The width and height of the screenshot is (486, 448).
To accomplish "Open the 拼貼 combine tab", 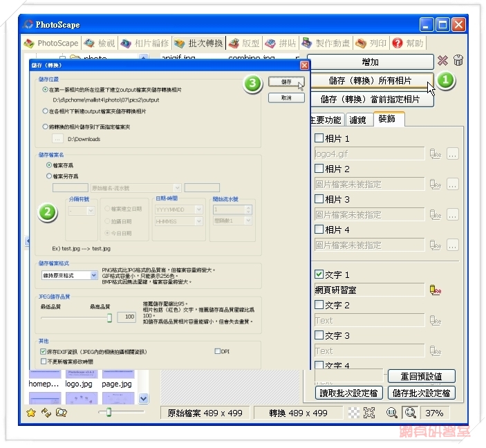I will pyautogui.click(x=281, y=43).
